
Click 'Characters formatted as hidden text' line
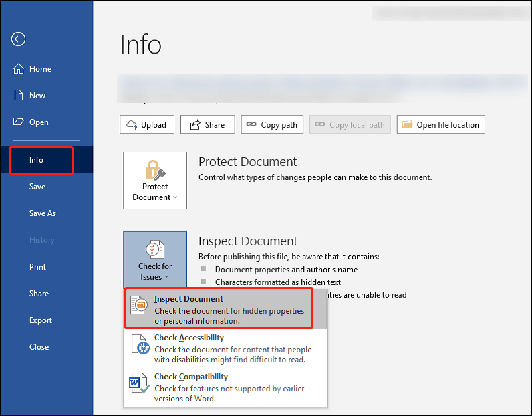(278, 282)
